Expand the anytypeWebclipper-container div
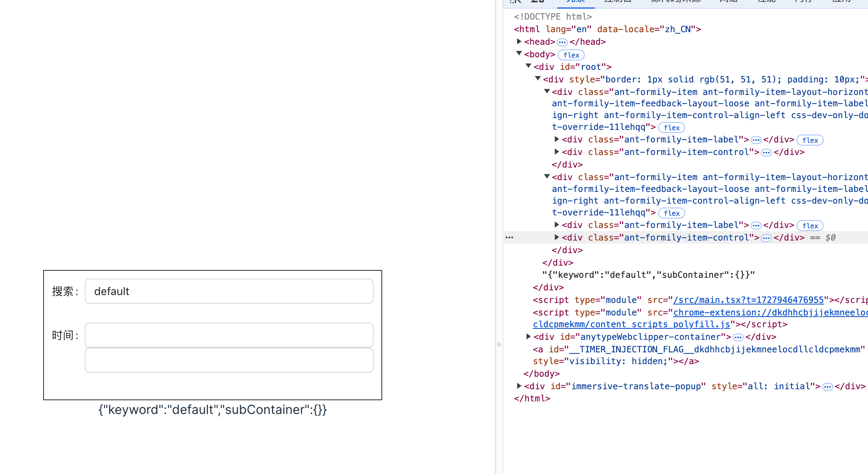 pyautogui.click(x=529, y=337)
